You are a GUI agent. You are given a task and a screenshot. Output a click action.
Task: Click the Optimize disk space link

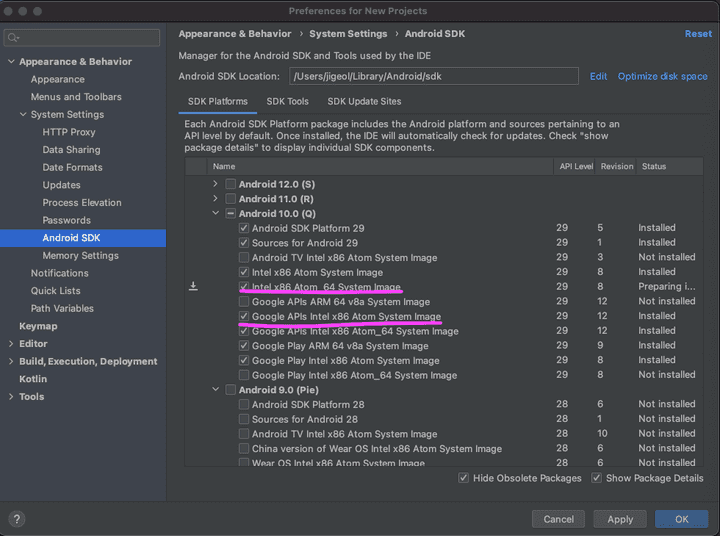pyautogui.click(x=662, y=76)
